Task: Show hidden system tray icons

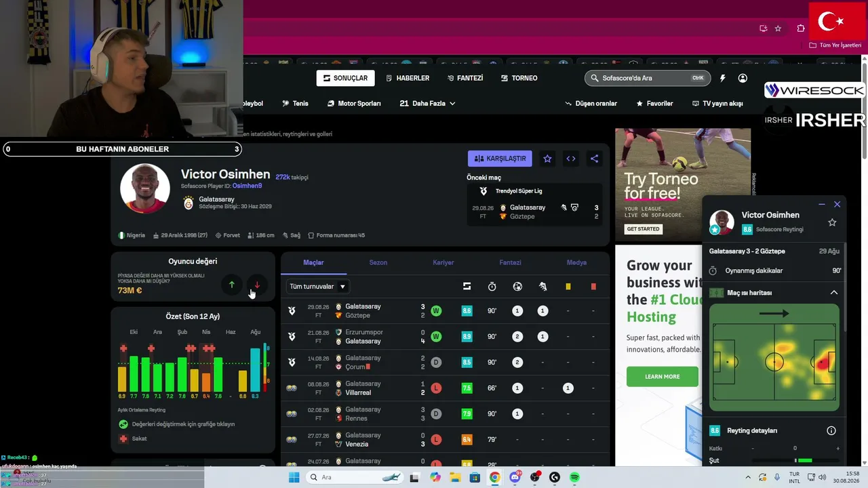Action: [x=749, y=477]
